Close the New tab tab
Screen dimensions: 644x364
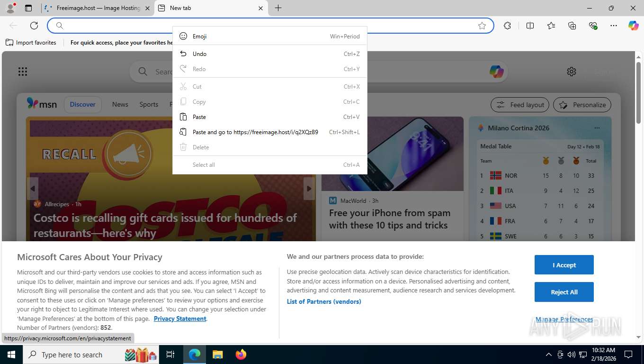[260, 8]
